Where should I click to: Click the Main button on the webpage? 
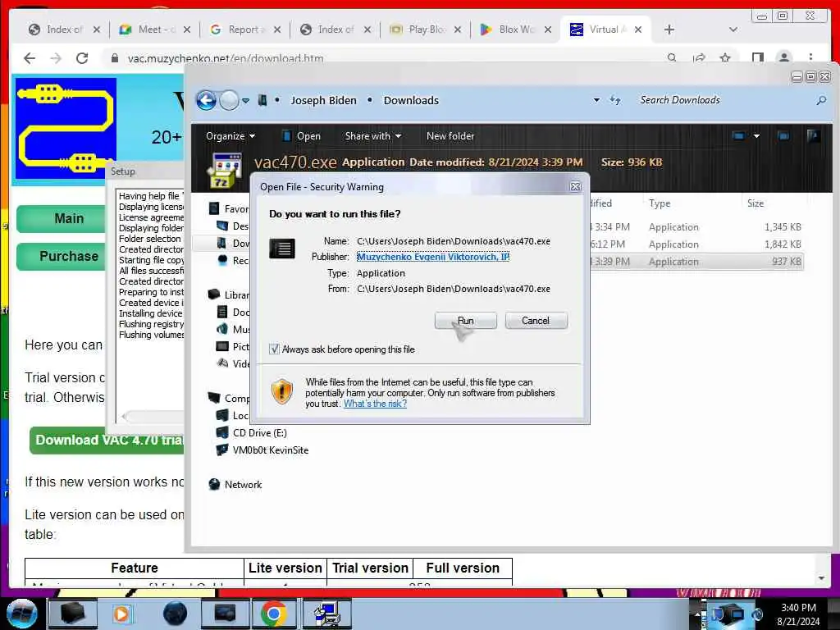61,218
